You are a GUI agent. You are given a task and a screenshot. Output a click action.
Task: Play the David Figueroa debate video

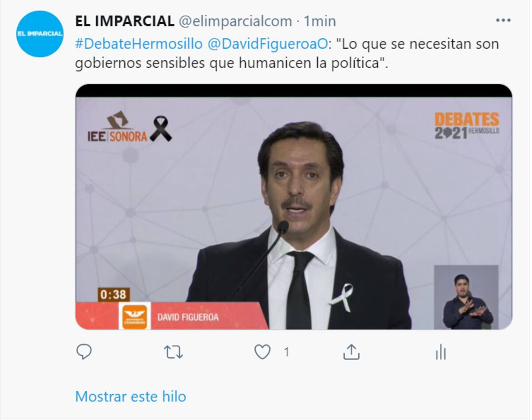(293, 207)
